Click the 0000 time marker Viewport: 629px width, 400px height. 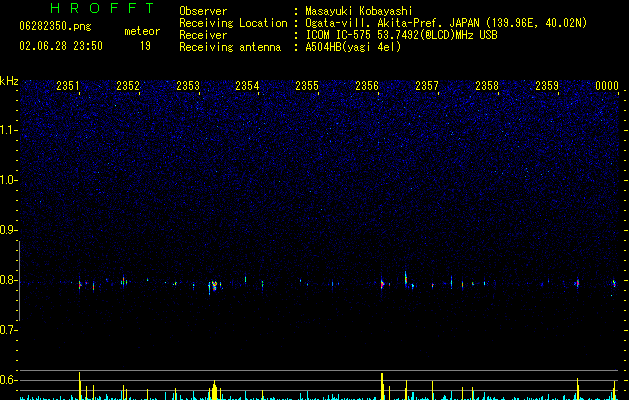607,86
